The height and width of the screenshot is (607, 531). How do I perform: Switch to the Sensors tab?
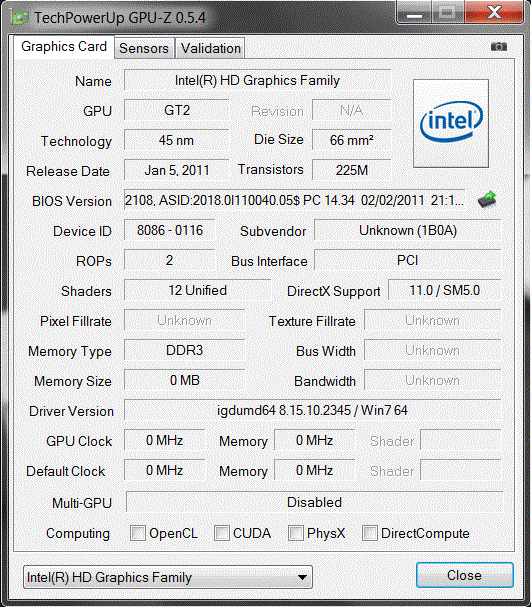click(144, 48)
